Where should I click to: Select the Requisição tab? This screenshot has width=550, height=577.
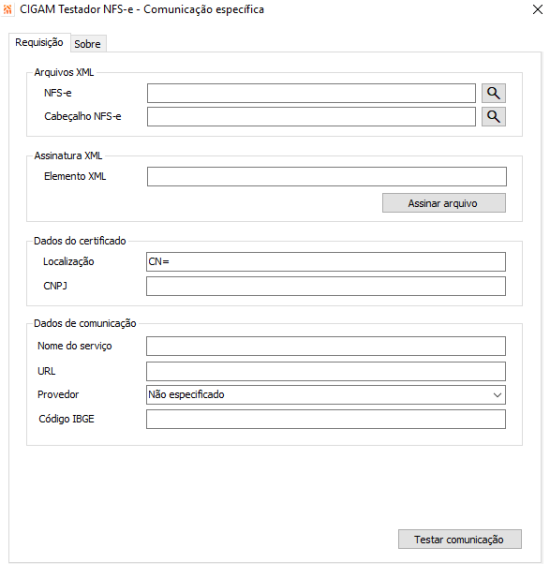pyautogui.click(x=39, y=42)
